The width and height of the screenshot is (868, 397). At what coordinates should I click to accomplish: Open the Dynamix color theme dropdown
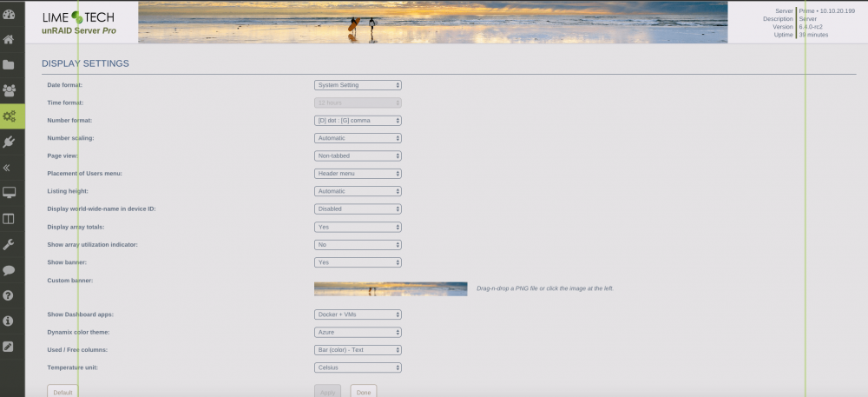(358, 332)
